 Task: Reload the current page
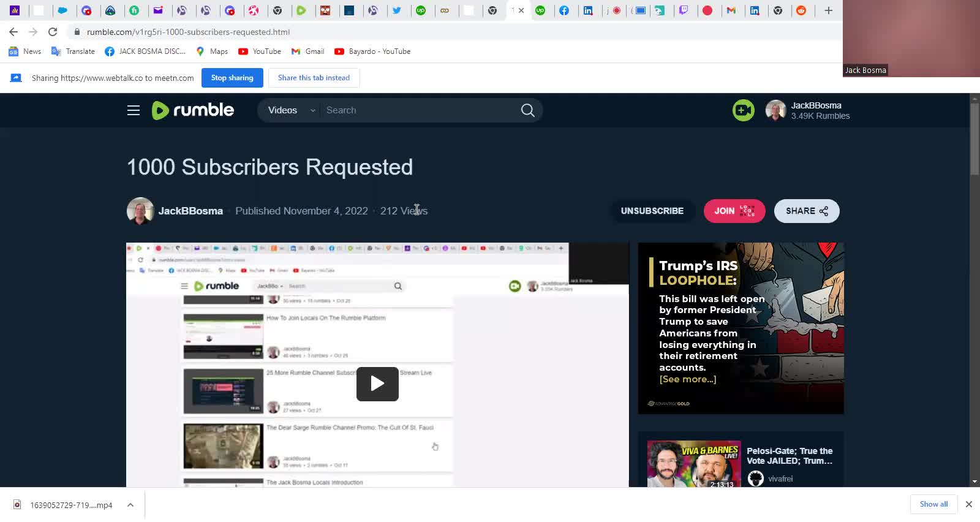[x=53, y=32]
